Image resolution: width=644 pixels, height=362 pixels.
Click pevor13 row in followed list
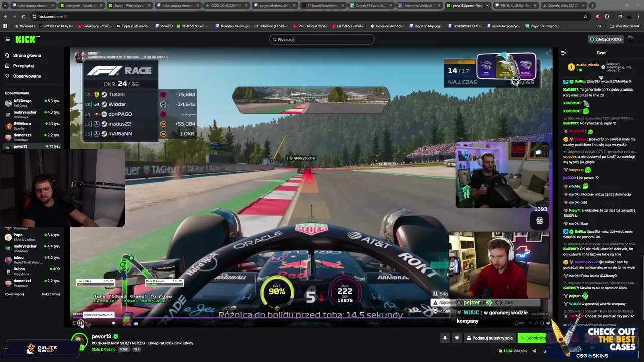32,146
